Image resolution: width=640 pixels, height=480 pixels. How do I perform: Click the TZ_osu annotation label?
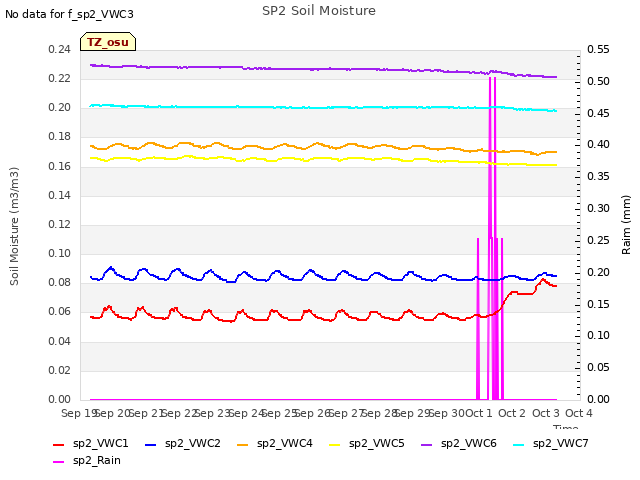pyautogui.click(x=108, y=42)
